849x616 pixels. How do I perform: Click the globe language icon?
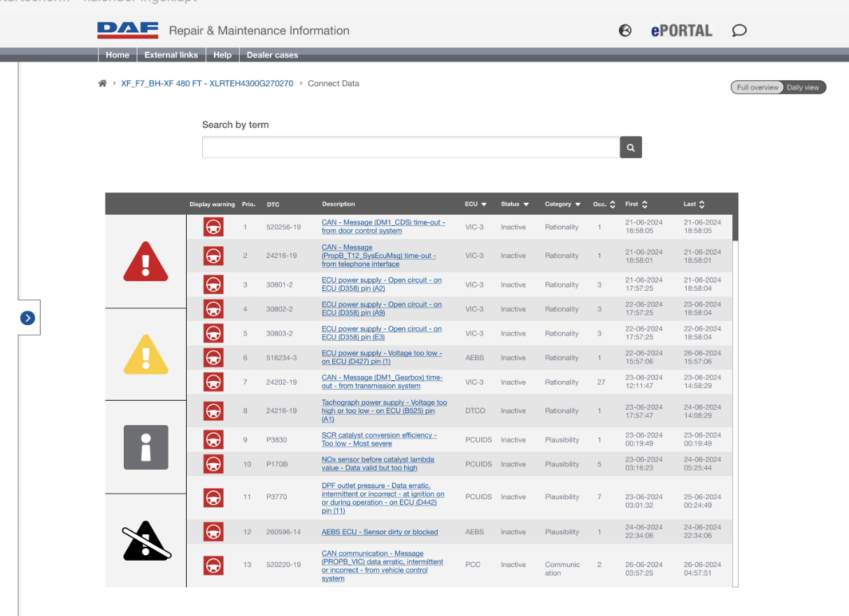coord(625,31)
